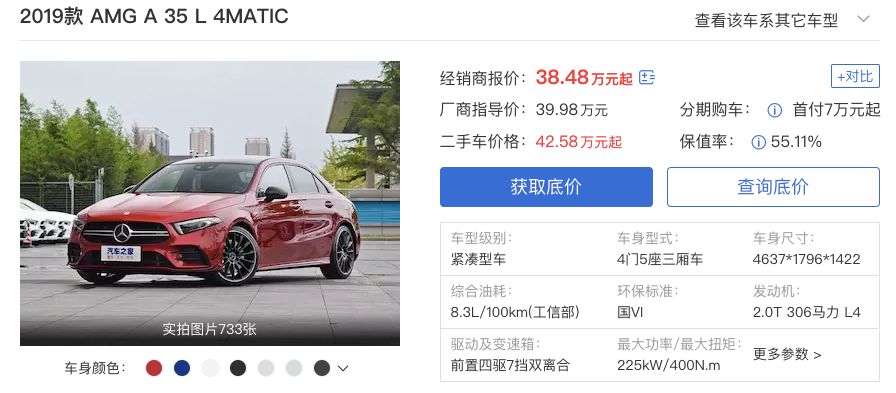Open the red Mercedes car photo

point(210,203)
